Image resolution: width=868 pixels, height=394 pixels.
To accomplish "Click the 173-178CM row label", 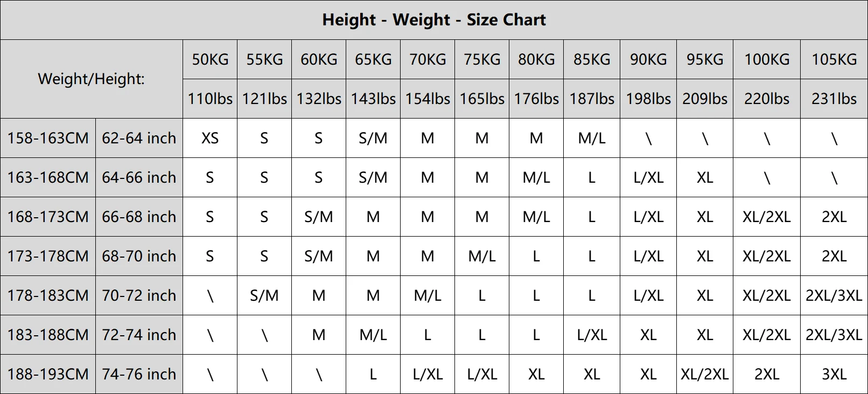I will click(48, 256).
